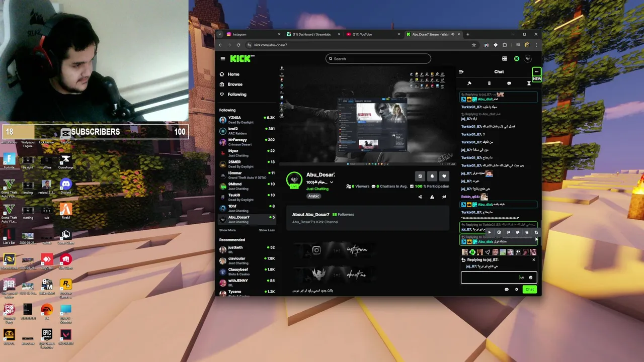Viewport: 644px width, 362px height.
Task: Open the emoji picker in chat input
Action: point(530,278)
